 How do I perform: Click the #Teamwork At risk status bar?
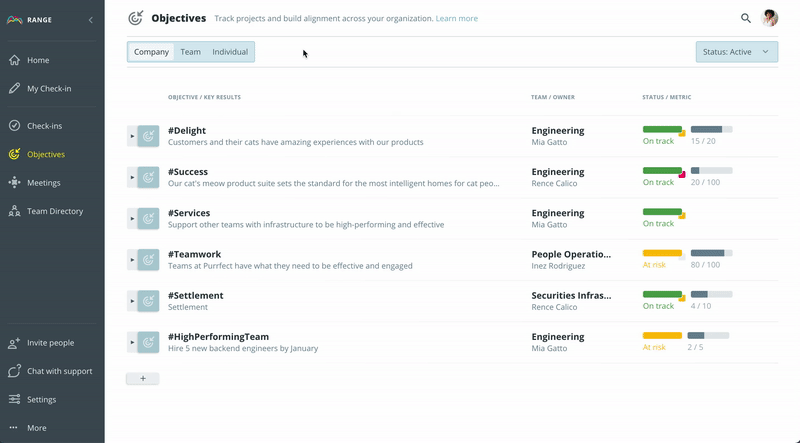click(x=662, y=253)
